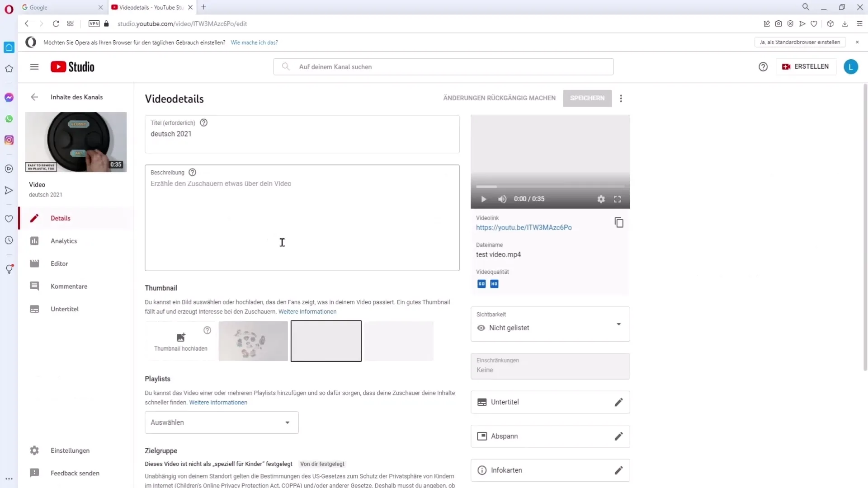The height and width of the screenshot is (488, 868).
Task: Click the Untertitel icon in sidebar
Action: (x=34, y=309)
